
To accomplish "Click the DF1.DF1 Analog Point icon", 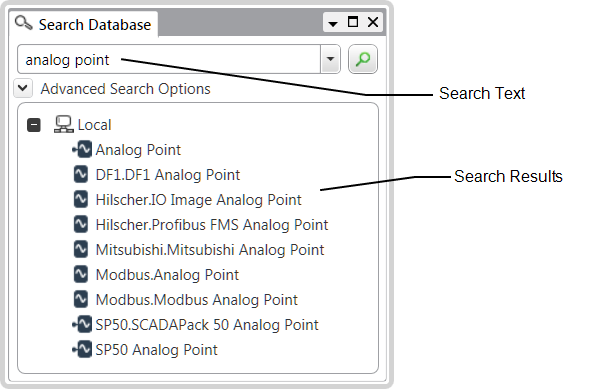I will click(x=81, y=174).
